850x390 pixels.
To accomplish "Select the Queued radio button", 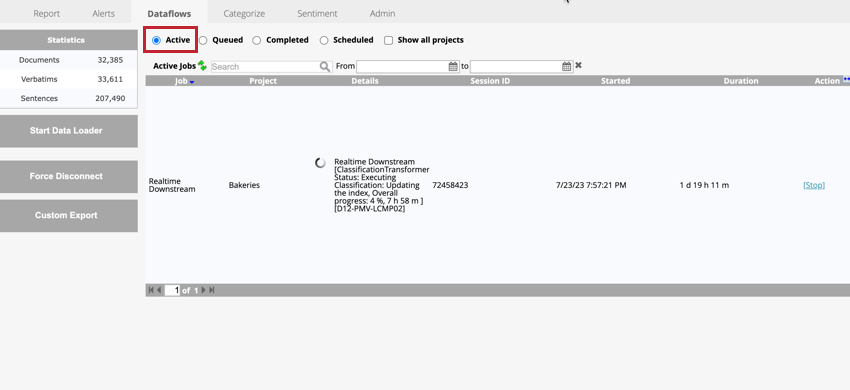I will tap(203, 40).
